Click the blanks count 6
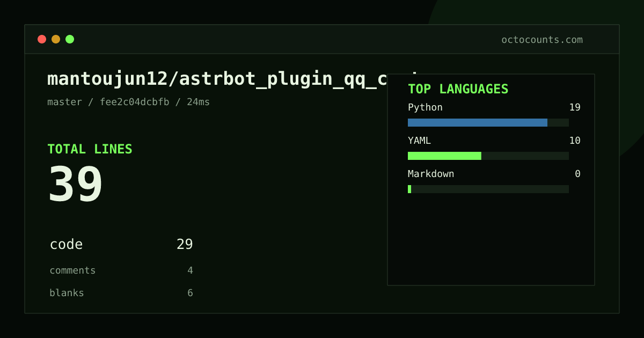Viewport: 644px width, 338px height. 190,293
